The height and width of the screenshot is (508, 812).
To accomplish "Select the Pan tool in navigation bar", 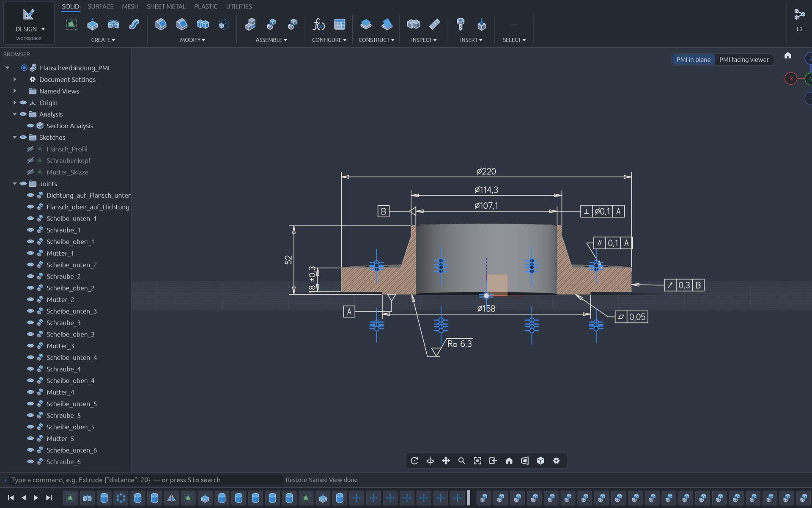I will coord(446,461).
